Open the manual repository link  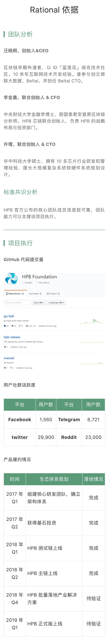(9, 358)
